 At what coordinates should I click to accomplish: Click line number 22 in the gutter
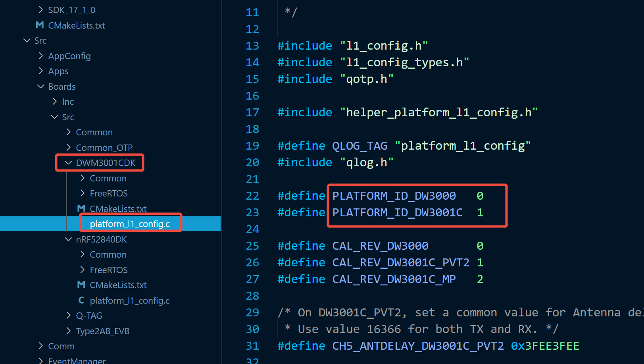tap(252, 196)
